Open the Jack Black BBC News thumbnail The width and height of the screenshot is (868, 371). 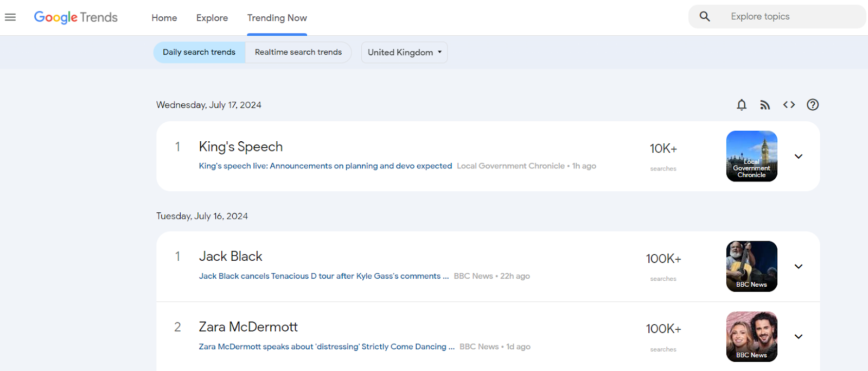[x=752, y=266]
